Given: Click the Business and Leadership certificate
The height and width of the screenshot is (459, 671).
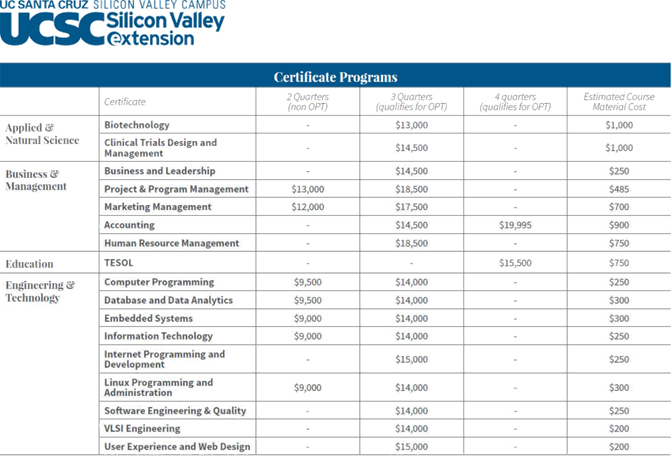Looking at the screenshot, I should pyautogui.click(x=160, y=171).
